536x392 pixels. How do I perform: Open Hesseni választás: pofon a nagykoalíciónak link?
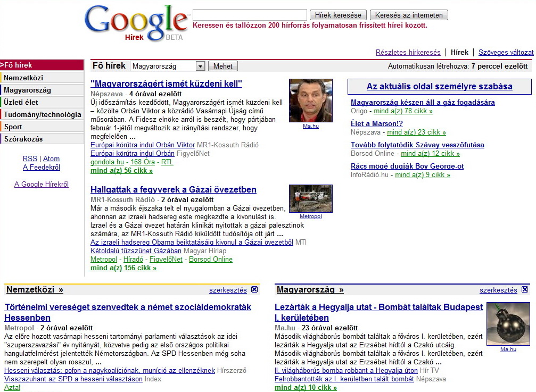click(110, 371)
